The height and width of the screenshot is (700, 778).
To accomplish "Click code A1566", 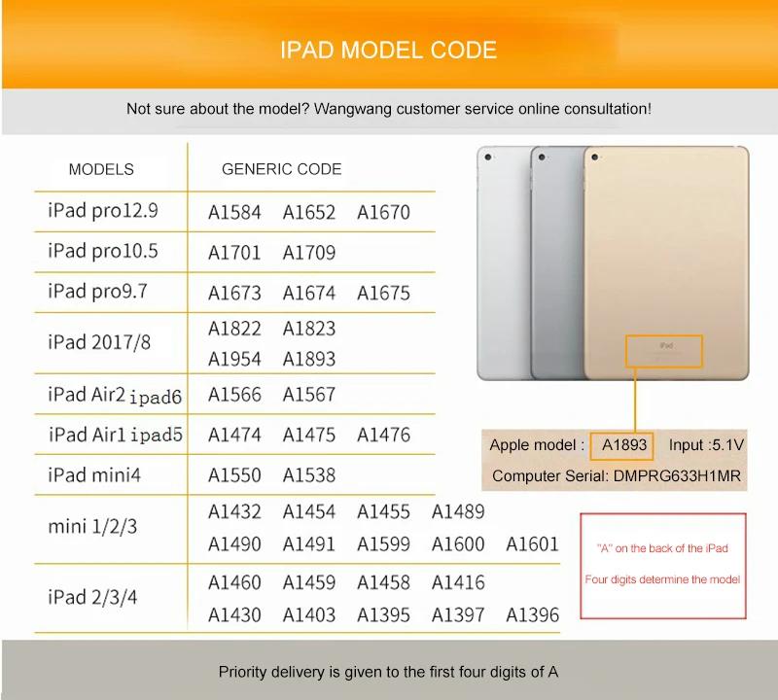I will point(234,395).
